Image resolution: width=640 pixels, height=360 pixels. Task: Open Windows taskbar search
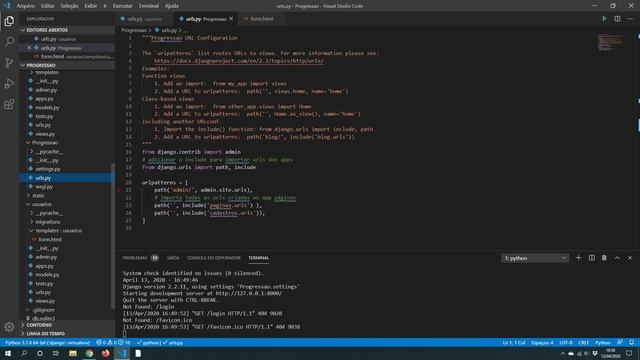click(24, 353)
